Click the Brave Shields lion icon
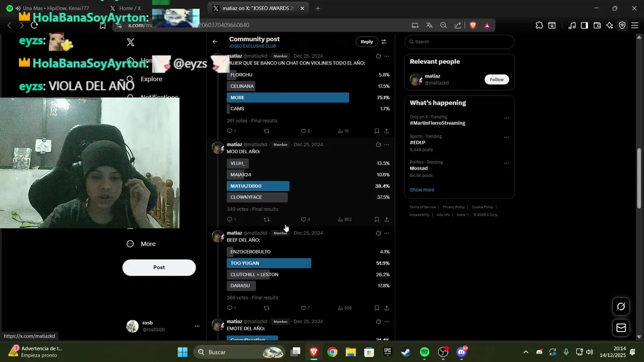Image resolution: width=644 pixels, height=362 pixels. pos(472,25)
